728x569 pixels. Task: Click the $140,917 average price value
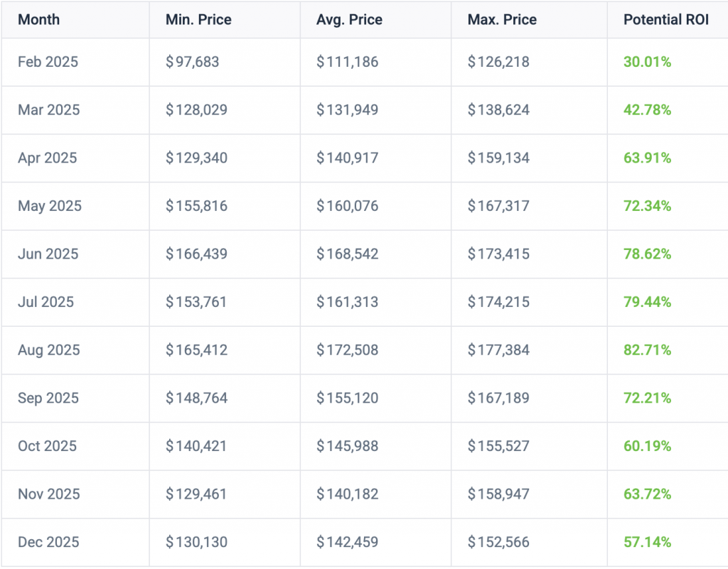[347, 158]
